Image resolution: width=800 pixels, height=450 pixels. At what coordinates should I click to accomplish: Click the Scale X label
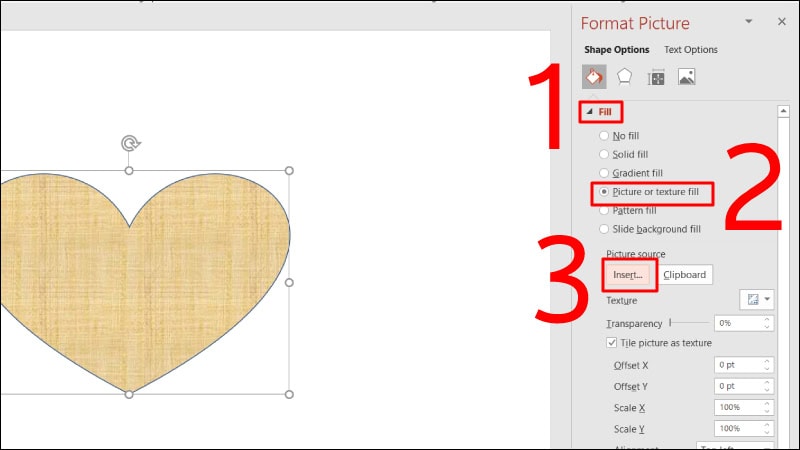tap(630, 408)
